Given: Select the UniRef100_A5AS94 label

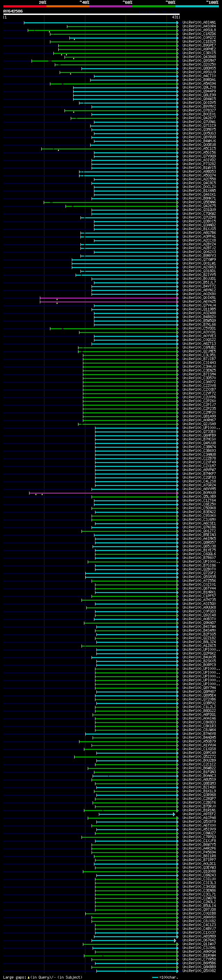Looking at the screenshot, I should coord(199,83).
